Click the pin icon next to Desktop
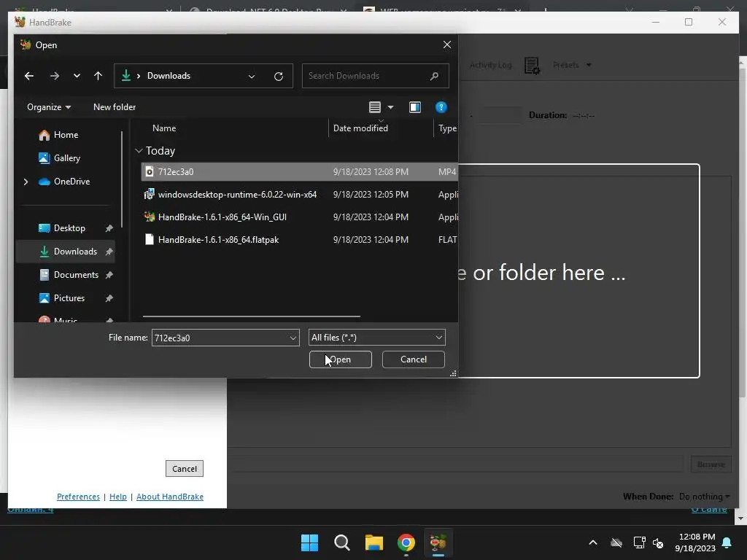The width and height of the screenshot is (747, 560). [109, 228]
